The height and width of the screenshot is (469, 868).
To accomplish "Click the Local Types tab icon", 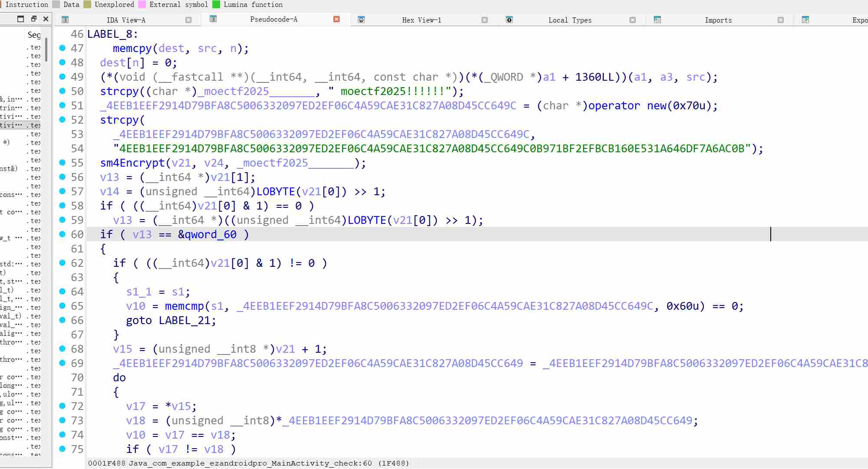I will (509, 20).
